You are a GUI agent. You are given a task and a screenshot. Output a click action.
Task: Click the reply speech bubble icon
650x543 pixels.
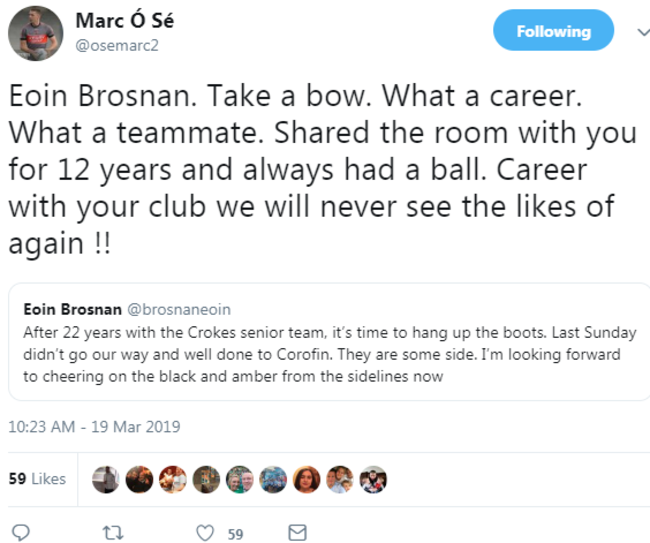pyautogui.click(x=21, y=532)
